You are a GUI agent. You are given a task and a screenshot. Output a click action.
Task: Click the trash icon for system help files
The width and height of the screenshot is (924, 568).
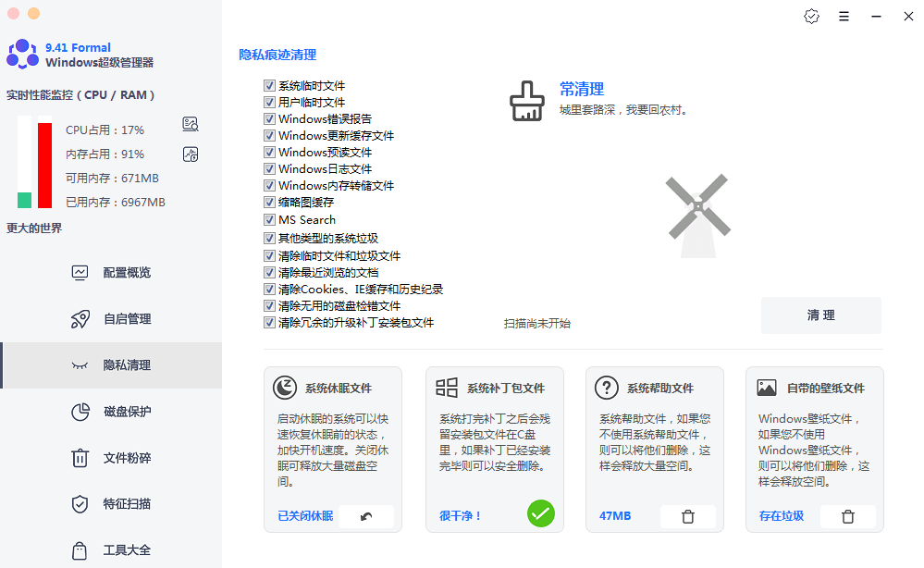687,516
